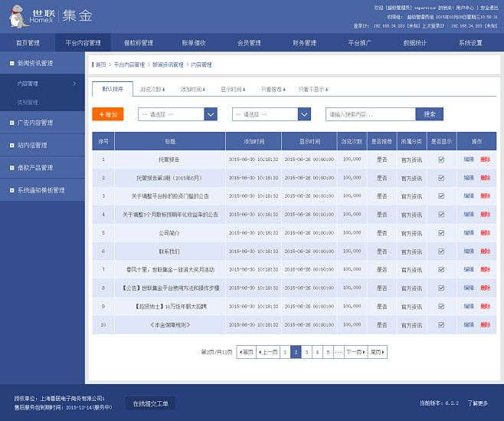Image resolution: width=504 pixels, height=421 pixels.
Task: Open the first 请选择 dropdown arrow
Action: point(211,114)
